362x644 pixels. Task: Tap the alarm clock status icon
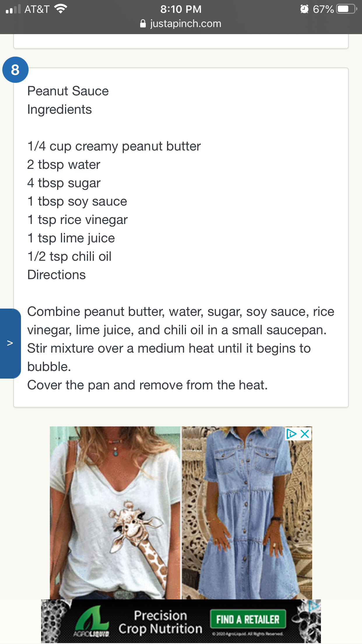(304, 9)
